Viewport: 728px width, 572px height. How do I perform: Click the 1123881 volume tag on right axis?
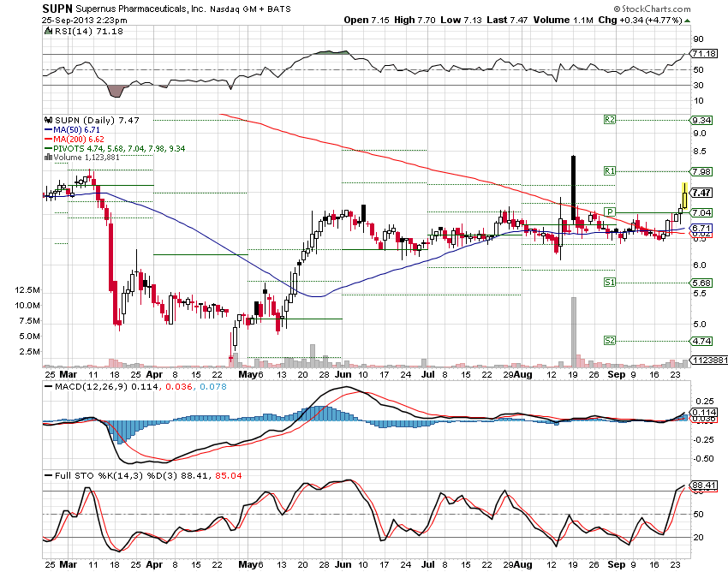pyautogui.click(x=709, y=360)
